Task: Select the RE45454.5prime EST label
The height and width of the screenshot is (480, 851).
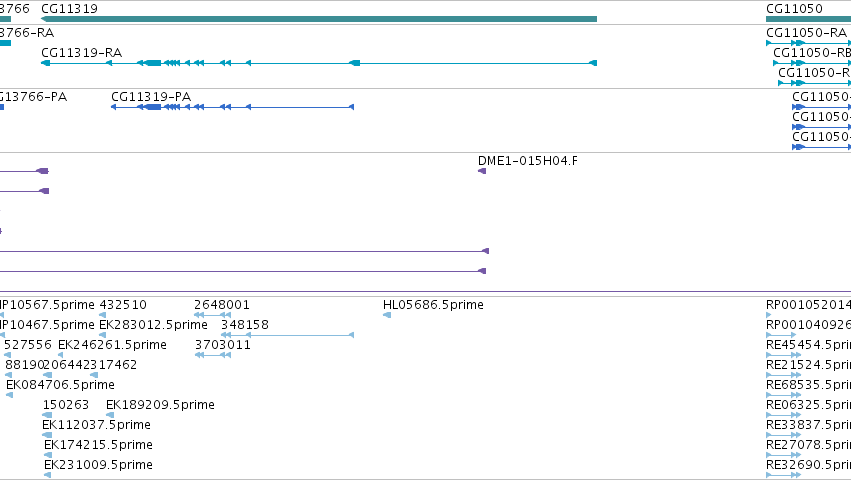Action: [808, 345]
